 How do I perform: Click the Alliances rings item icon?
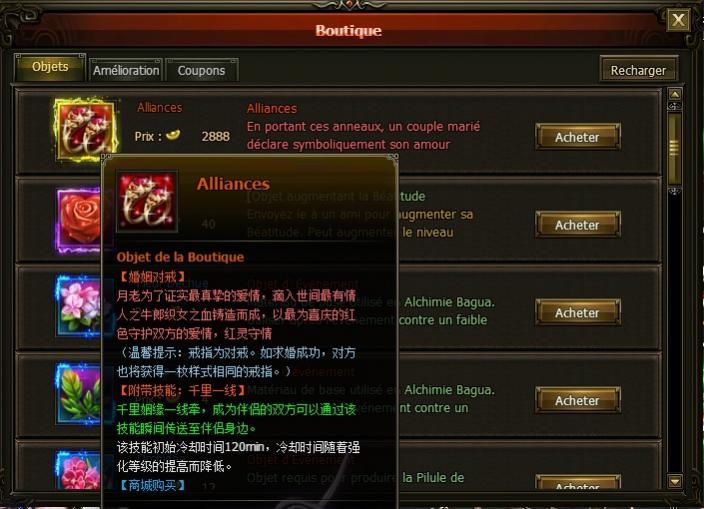[x=86, y=130]
